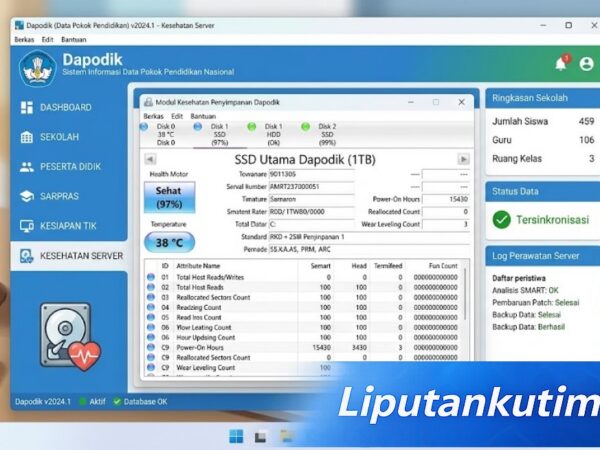Click Dapodik v2024.1 version in status bar
Viewport: 600px width, 450px height.
click(43, 401)
